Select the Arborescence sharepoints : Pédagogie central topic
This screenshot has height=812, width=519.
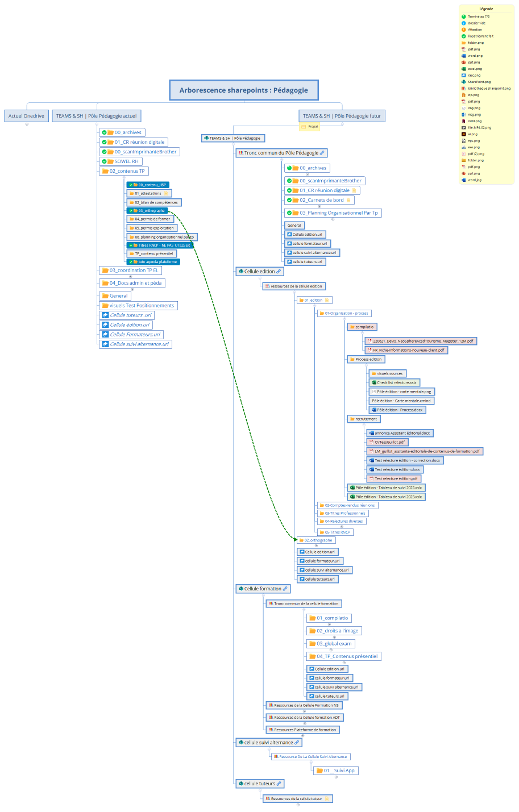click(244, 90)
